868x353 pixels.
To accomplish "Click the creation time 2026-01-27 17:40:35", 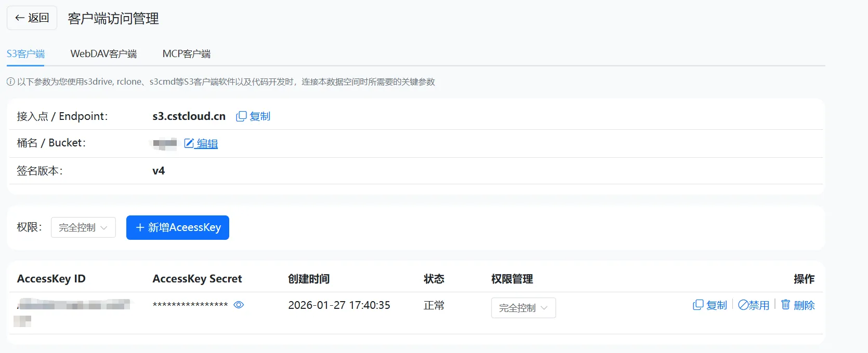I will [x=339, y=305].
